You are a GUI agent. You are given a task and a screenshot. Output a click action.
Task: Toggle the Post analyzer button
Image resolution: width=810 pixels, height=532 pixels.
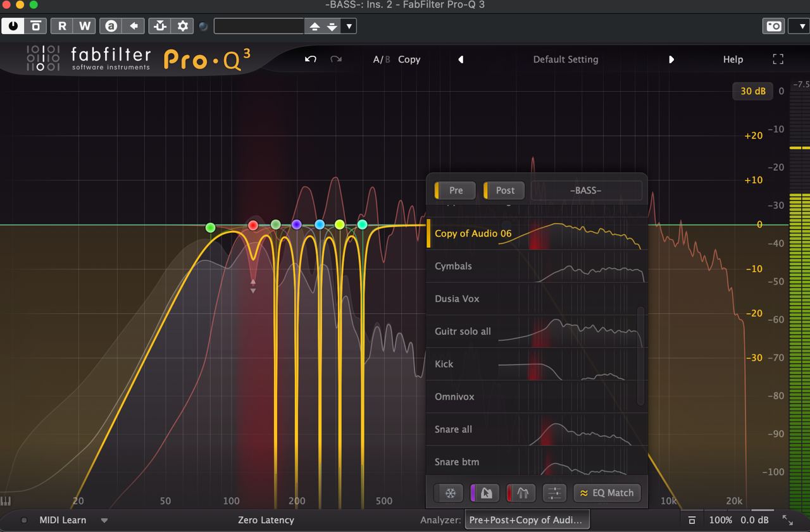(x=504, y=190)
